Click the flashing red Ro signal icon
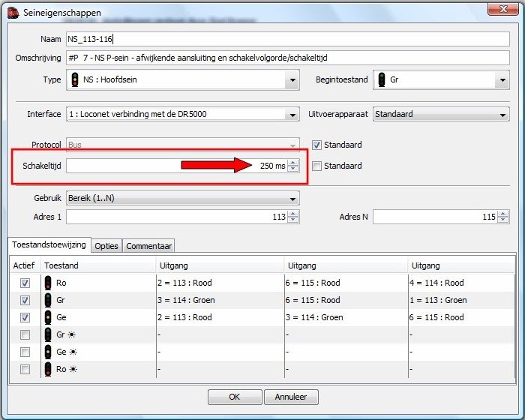This screenshot has height=420, width=525. [x=48, y=369]
